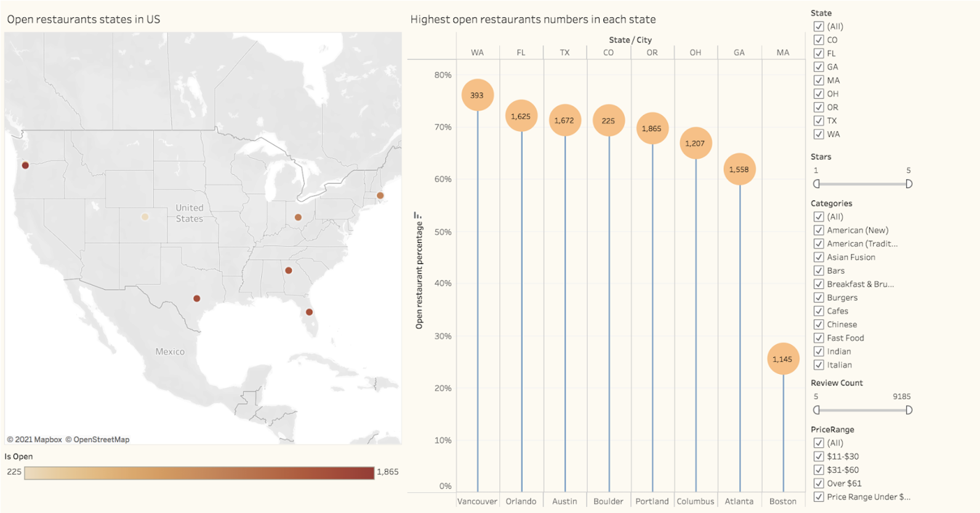Toggle the (All) checkbox under Categories
Screen dimensions: 980x513
tap(819, 217)
